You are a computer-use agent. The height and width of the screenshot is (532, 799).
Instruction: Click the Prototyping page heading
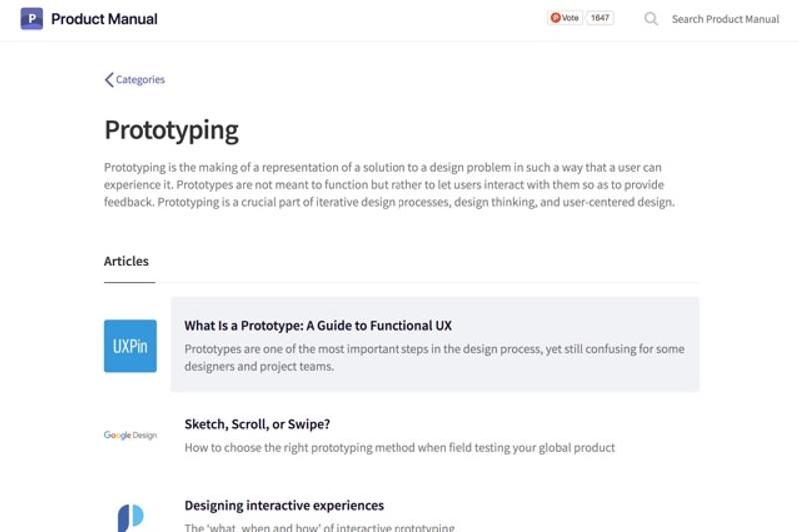coord(171,130)
